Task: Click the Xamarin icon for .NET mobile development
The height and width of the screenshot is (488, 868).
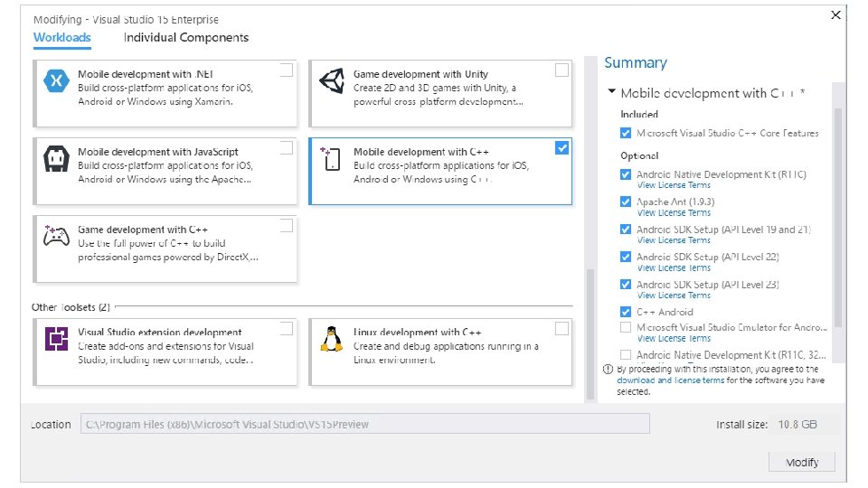Action: tap(56, 81)
